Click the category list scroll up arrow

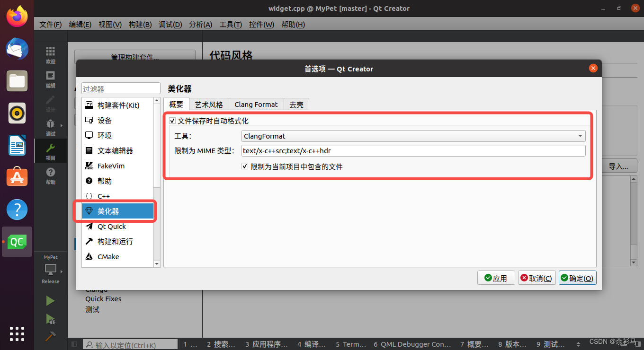click(157, 101)
